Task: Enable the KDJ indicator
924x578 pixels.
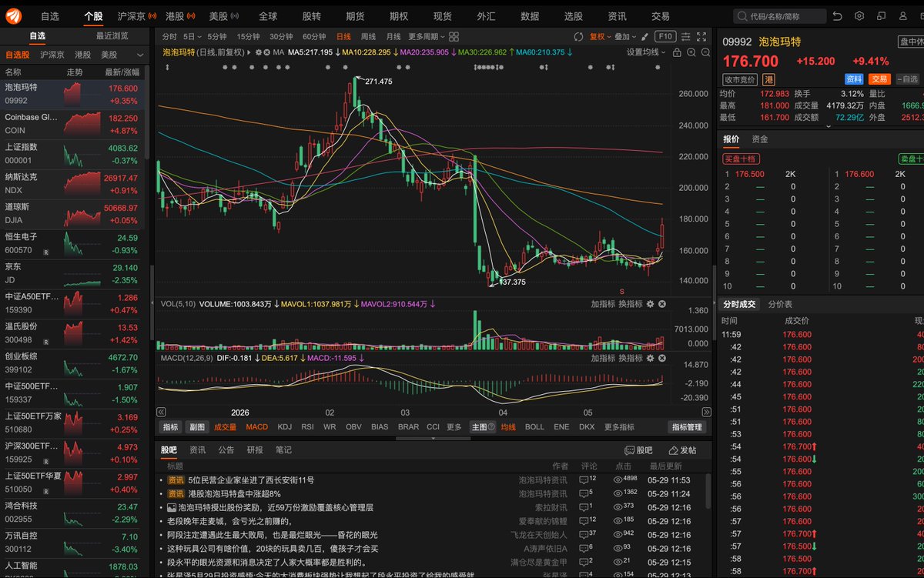Action: tap(284, 426)
